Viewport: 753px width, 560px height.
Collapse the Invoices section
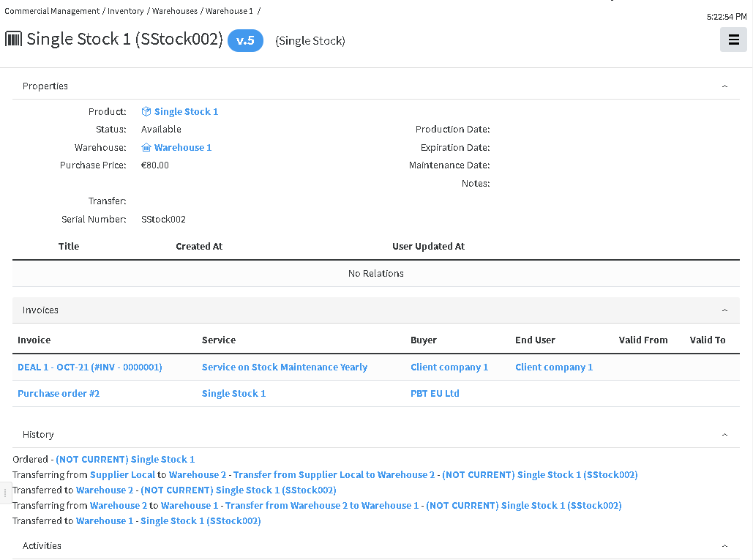724,310
